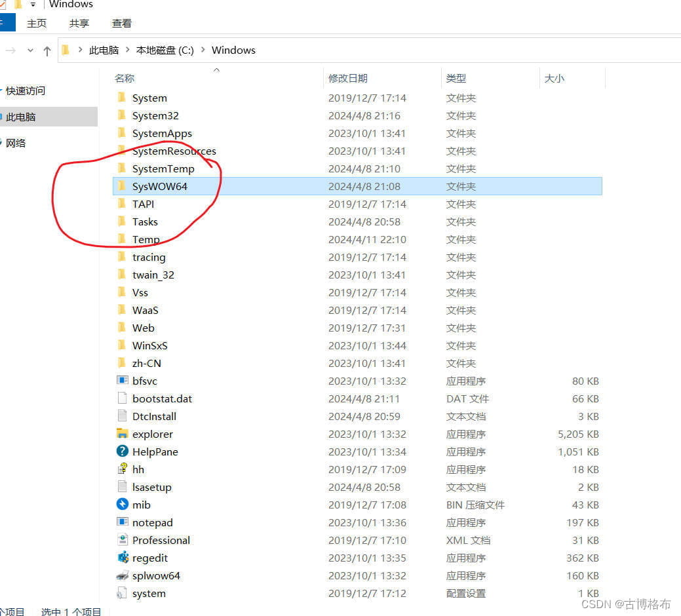Click the DAT 文件 type cell

point(467,399)
